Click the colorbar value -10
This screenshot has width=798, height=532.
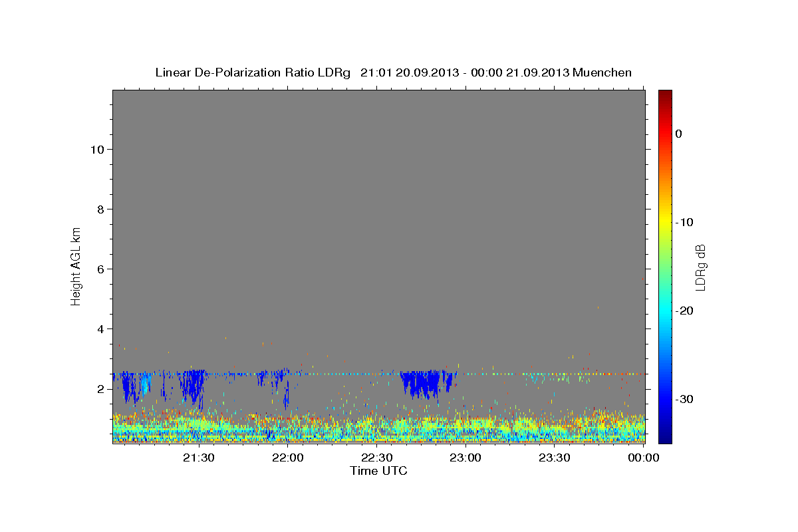685,222
